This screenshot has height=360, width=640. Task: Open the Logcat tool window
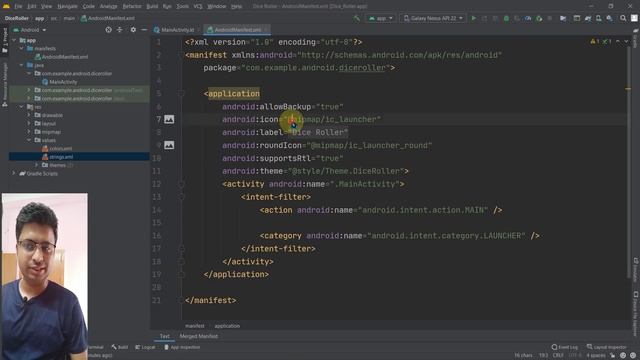145,347
